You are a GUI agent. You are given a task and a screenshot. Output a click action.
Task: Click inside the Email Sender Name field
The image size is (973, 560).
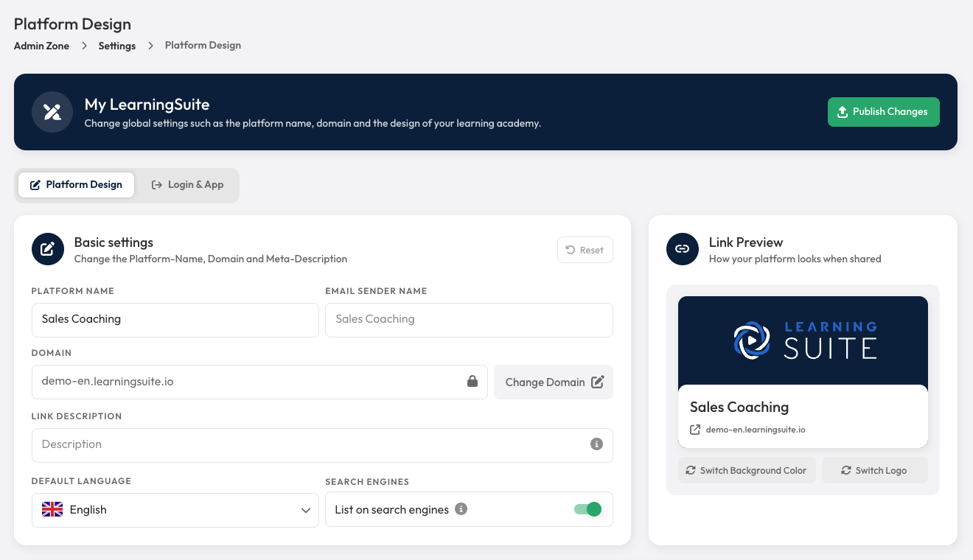click(469, 320)
